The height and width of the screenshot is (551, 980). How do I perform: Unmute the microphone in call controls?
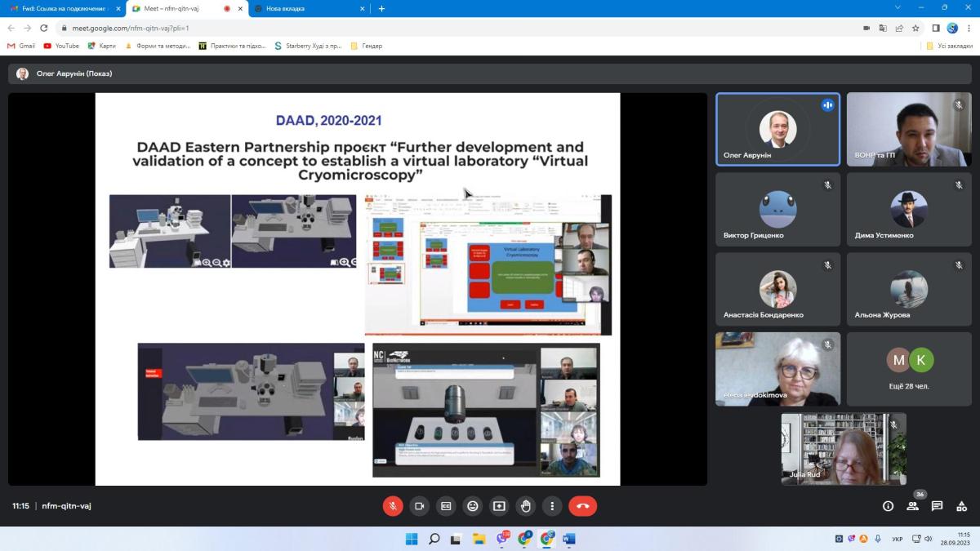point(393,506)
